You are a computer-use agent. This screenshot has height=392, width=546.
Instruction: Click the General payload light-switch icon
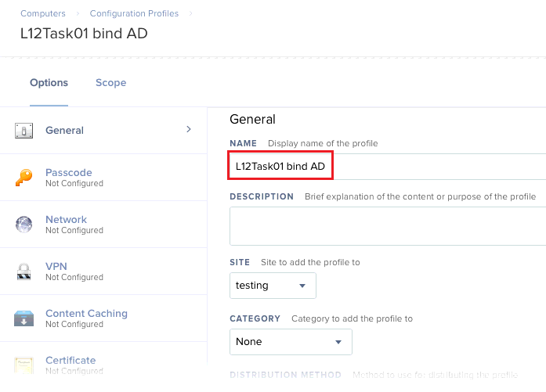(x=24, y=131)
